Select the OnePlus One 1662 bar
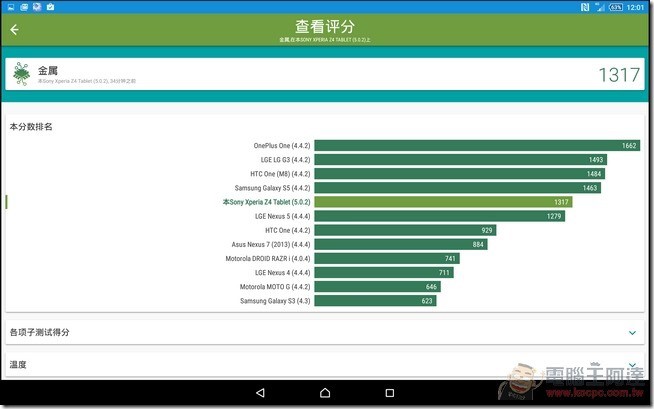654x409 pixels. point(477,146)
